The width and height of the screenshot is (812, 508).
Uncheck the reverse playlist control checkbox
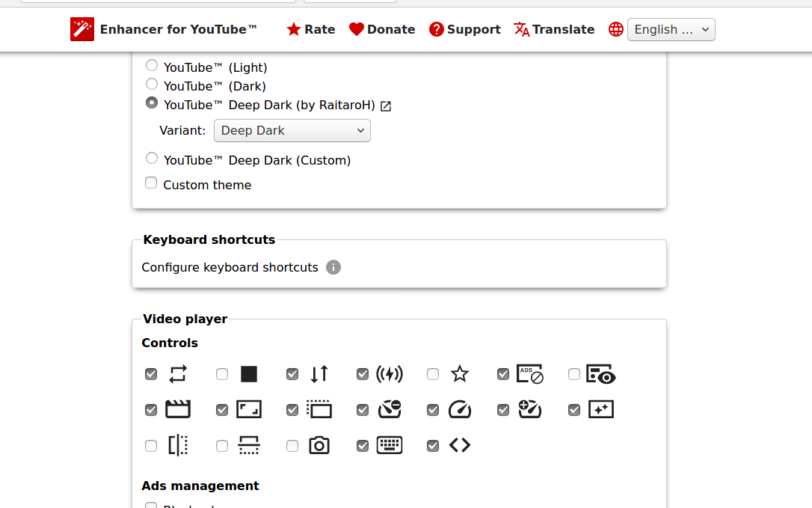coord(292,374)
